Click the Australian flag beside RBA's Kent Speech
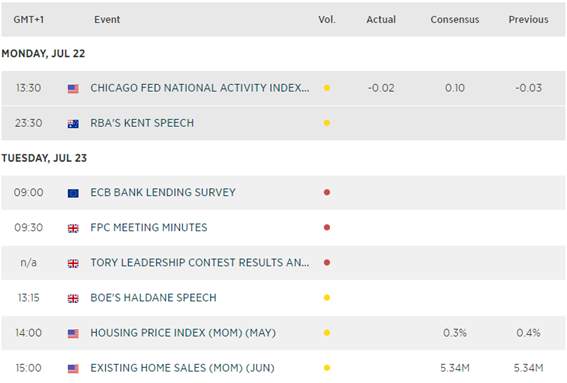This screenshot has height=383, width=567. (73, 124)
